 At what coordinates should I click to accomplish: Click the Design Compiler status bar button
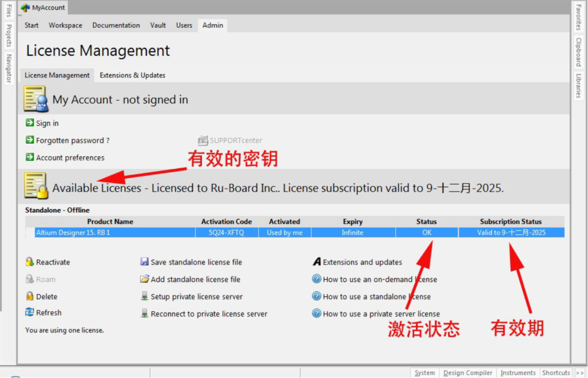click(x=468, y=373)
